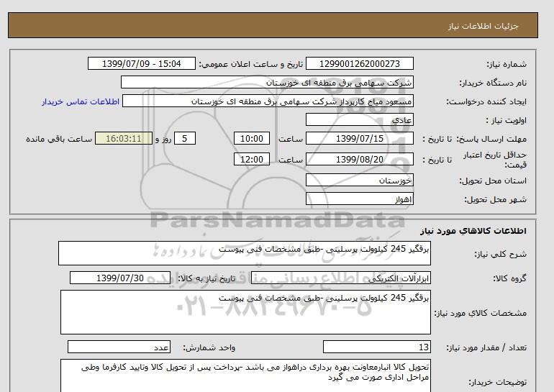554x392 pixels.
Task: Click the گروه کالا label
Action: (509, 278)
